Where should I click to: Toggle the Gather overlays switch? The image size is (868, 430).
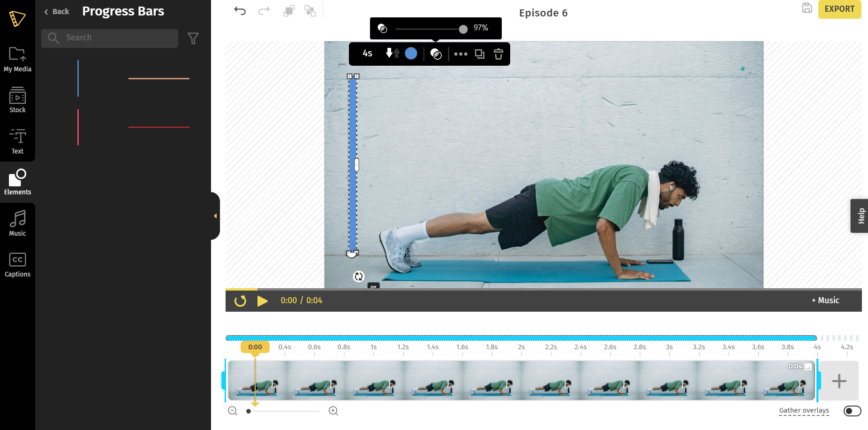tap(852, 411)
